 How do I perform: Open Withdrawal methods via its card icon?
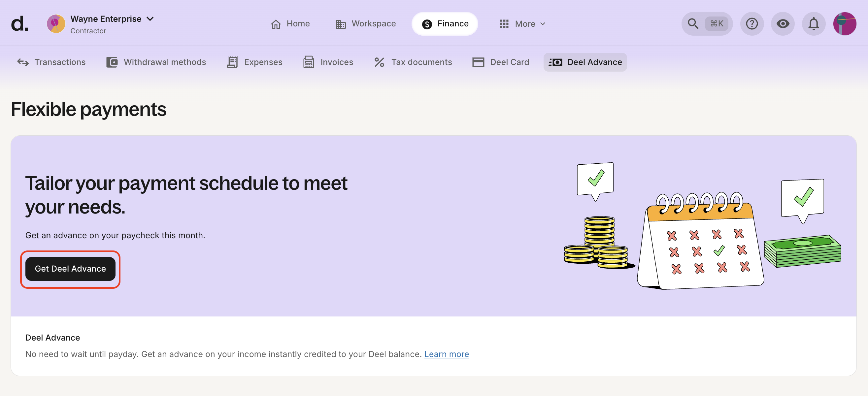point(112,62)
